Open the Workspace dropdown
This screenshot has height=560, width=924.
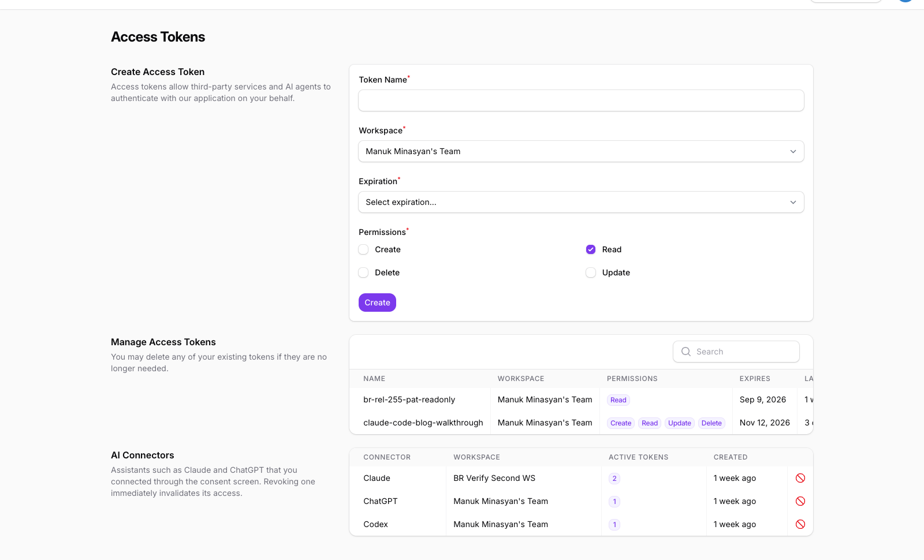581,151
